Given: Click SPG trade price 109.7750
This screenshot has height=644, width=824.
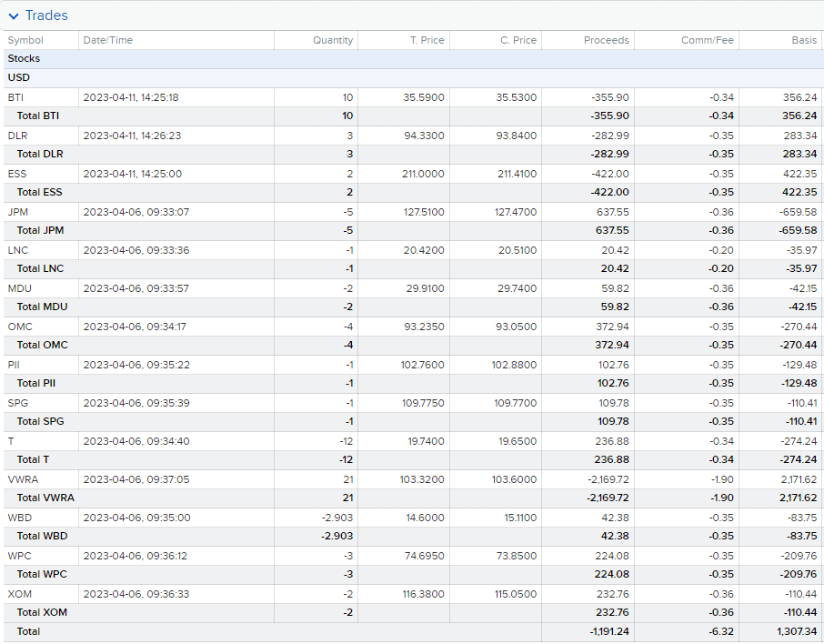Looking at the screenshot, I should (x=423, y=404).
